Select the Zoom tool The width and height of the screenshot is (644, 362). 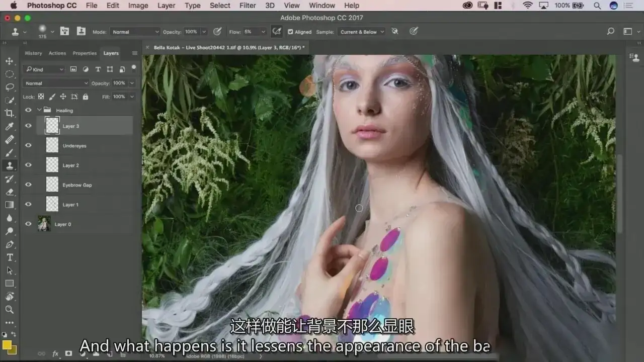coord(9,310)
